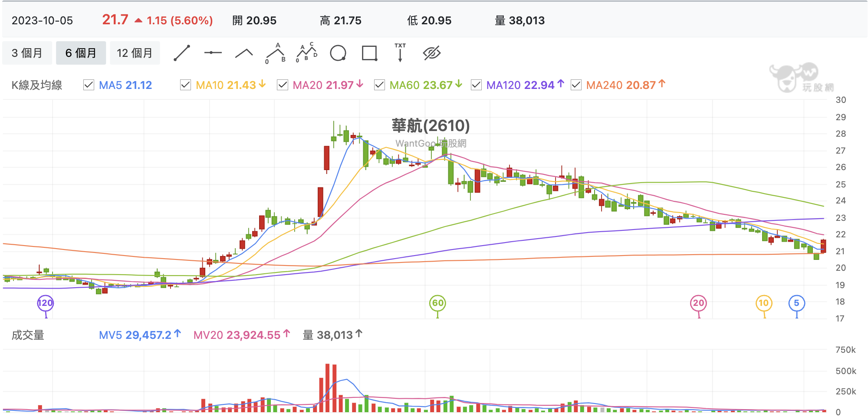Click the low price 低 20.95
The width and height of the screenshot is (868, 420).
tap(429, 20)
